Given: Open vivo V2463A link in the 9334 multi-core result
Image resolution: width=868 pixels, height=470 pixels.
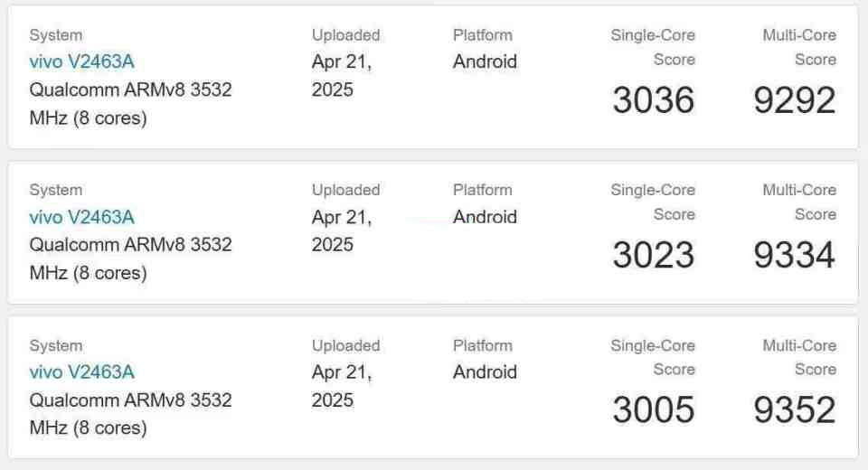Looking at the screenshot, I should pyautogui.click(x=82, y=217).
